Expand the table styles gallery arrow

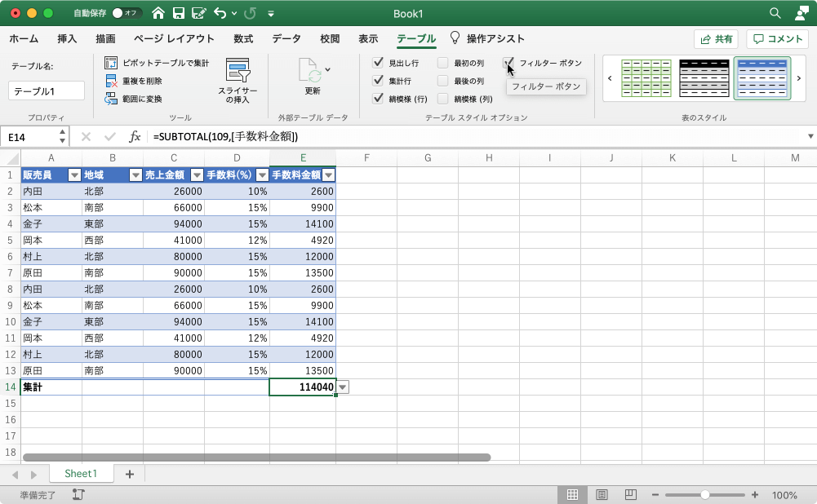[x=797, y=78]
